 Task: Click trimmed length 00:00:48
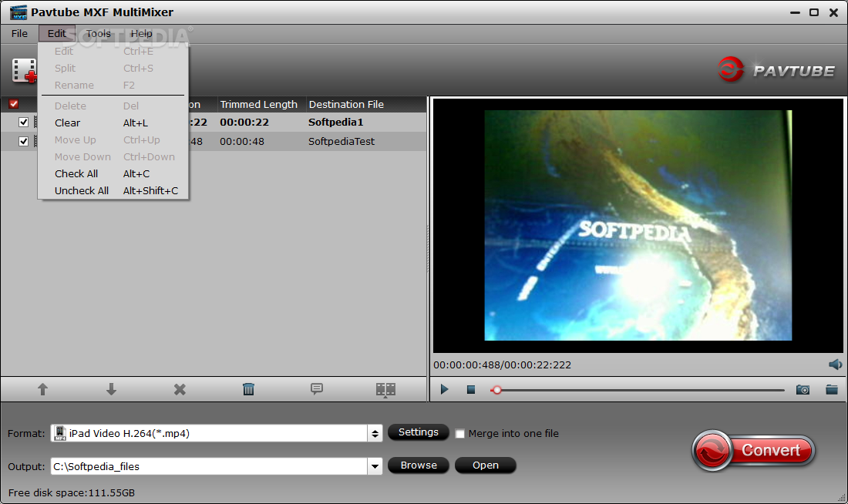242,141
